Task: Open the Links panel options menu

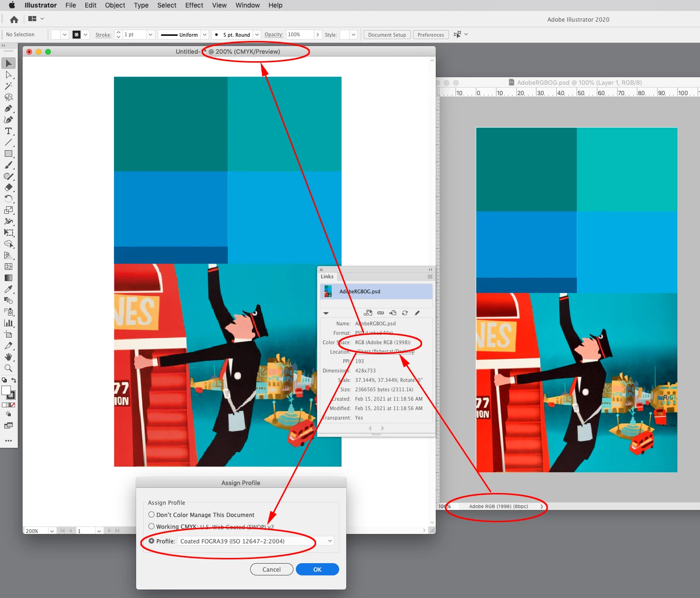Action: tap(430, 276)
